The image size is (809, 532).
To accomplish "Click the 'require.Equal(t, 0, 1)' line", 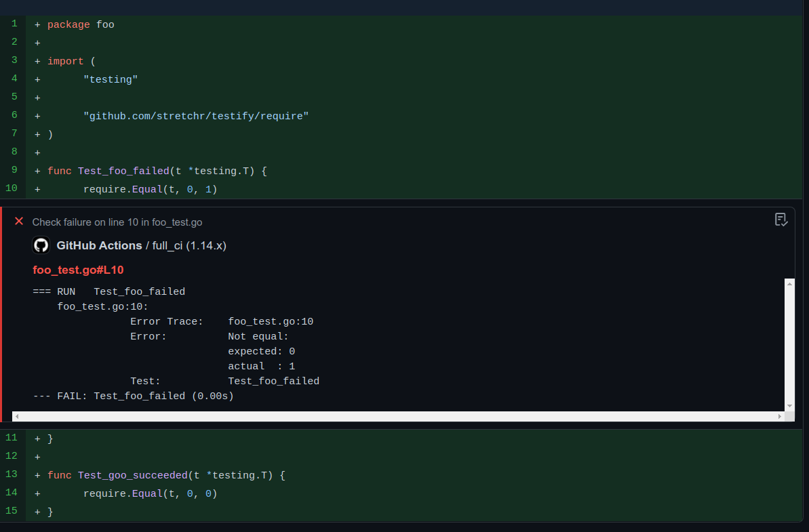I will pyautogui.click(x=150, y=190).
